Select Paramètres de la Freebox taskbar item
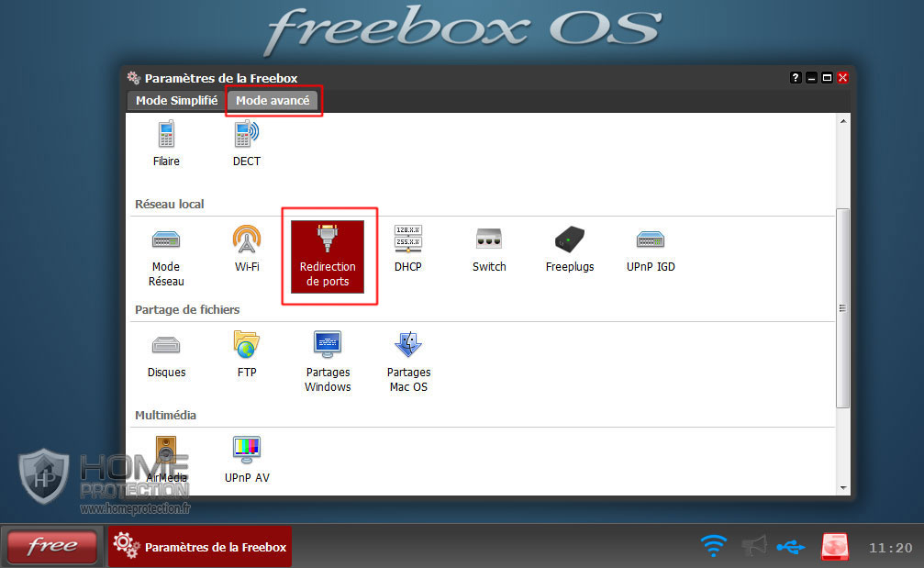Viewport: 924px width, 568px height. tap(200, 547)
